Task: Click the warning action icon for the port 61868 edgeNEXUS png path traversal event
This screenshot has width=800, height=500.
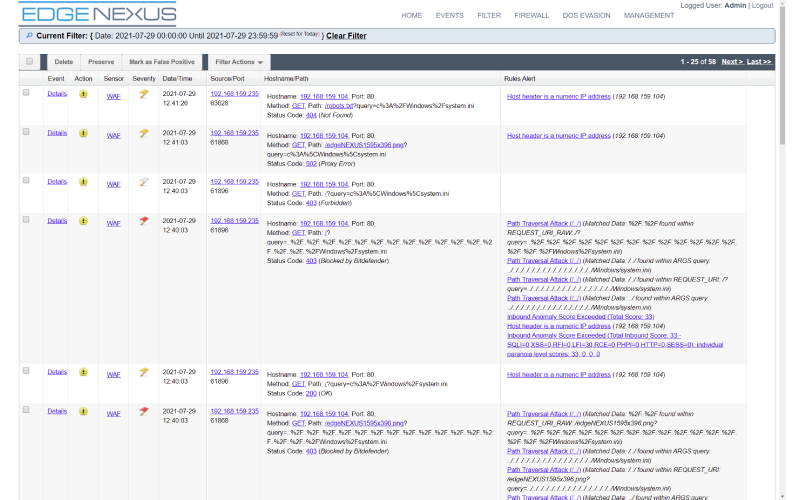Action: pyautogui.click(x=83, y=411)
